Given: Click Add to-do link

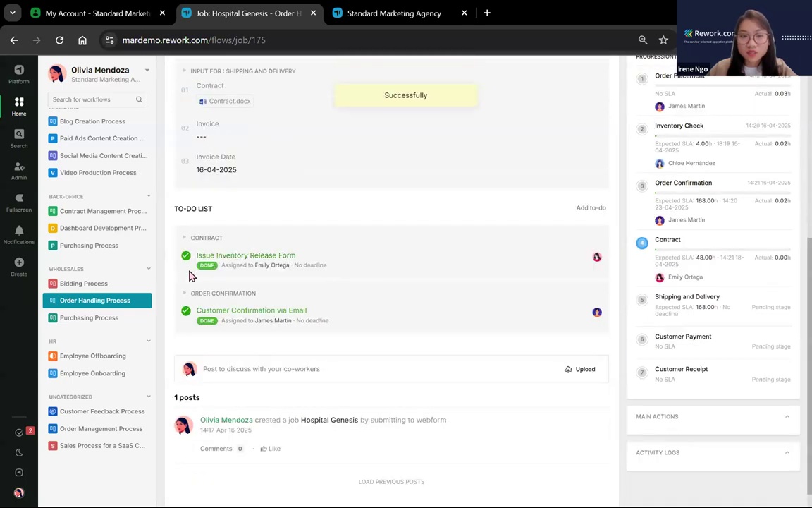Looking at the screenshot, I should click(x=591, y=208).
